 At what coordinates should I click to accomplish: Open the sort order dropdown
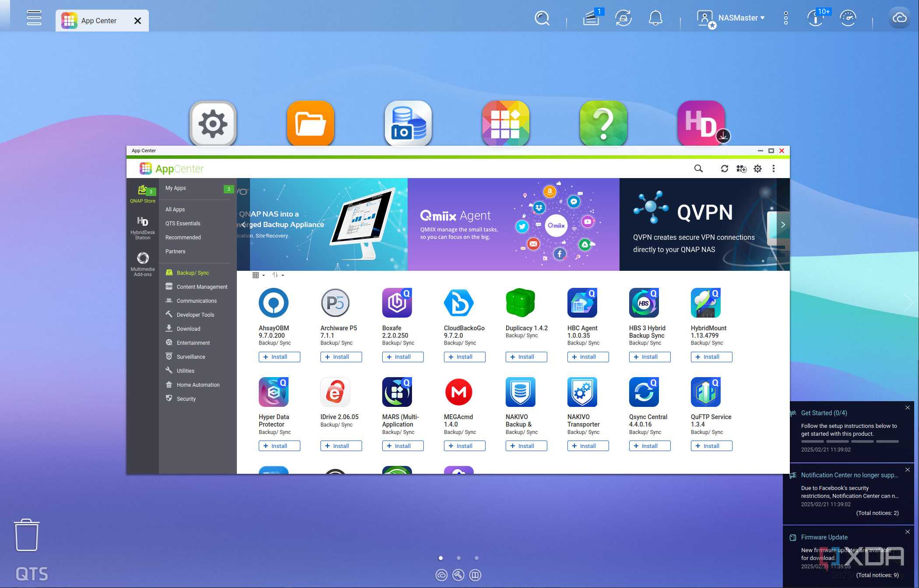pos(278,275)
